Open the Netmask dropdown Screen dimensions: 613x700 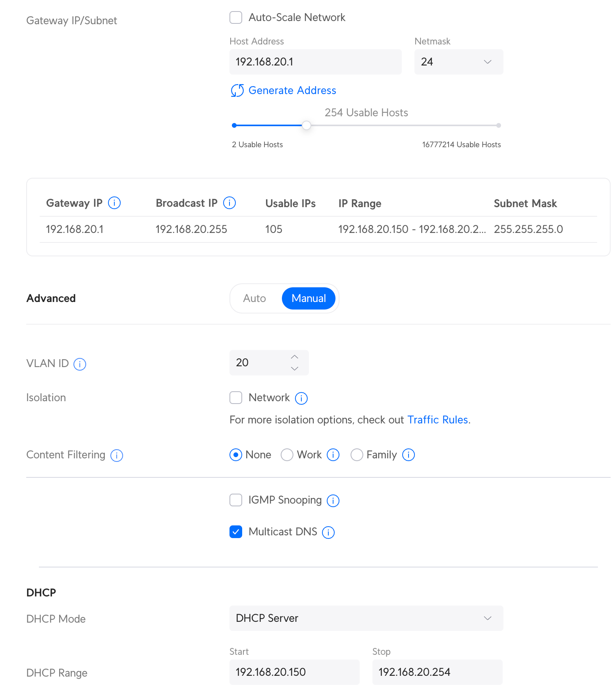tap(459, 62)
